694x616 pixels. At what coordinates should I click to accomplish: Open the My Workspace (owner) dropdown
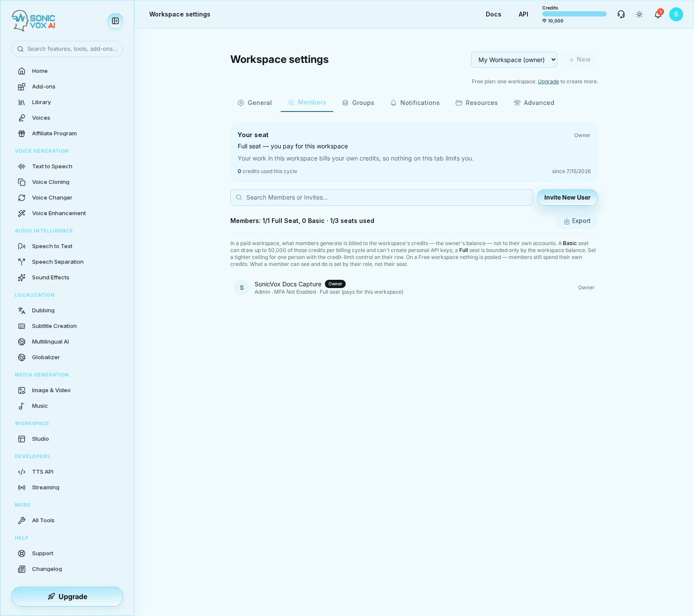514,60
